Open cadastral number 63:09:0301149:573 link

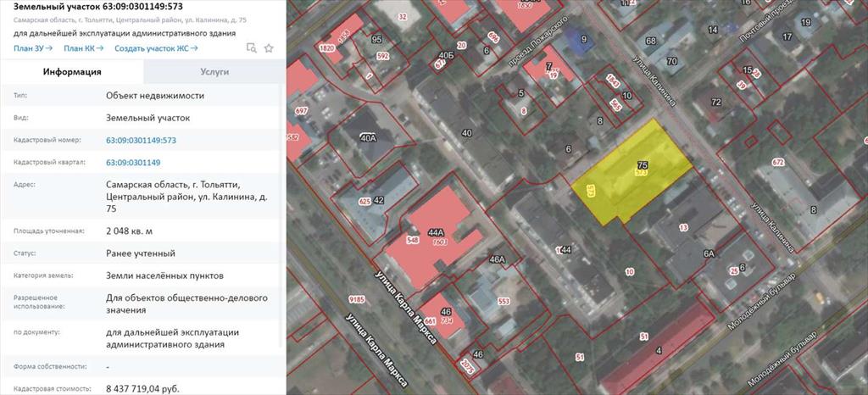pos(142,141)
